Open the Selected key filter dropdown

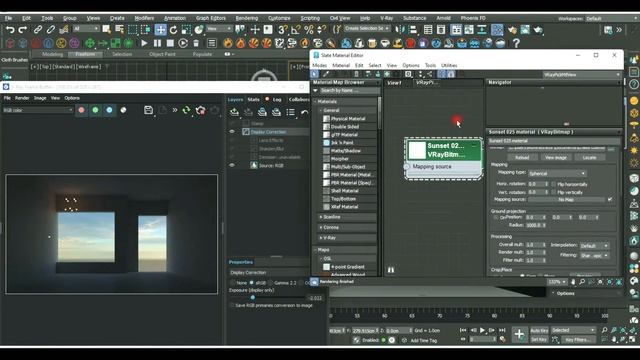pos(573,330)
